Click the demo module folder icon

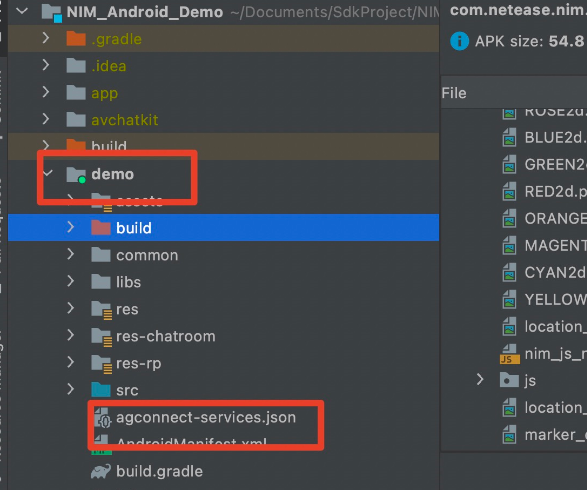76,175
